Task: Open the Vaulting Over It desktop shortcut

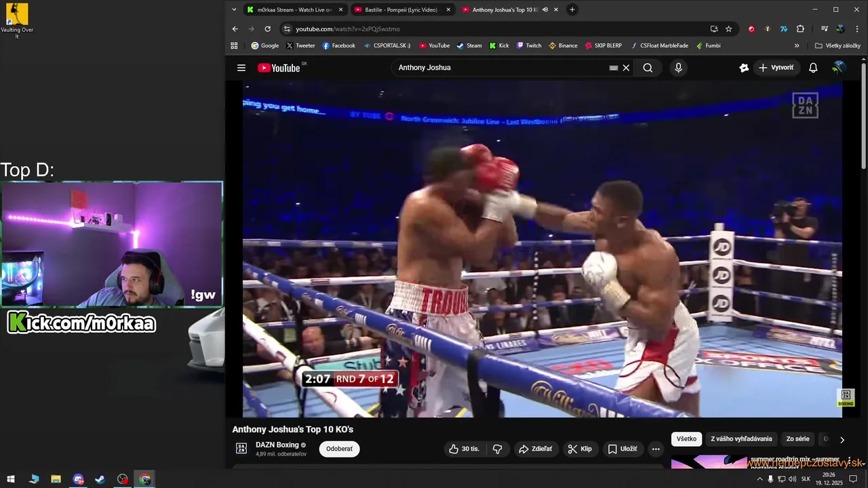Action: 16,20
